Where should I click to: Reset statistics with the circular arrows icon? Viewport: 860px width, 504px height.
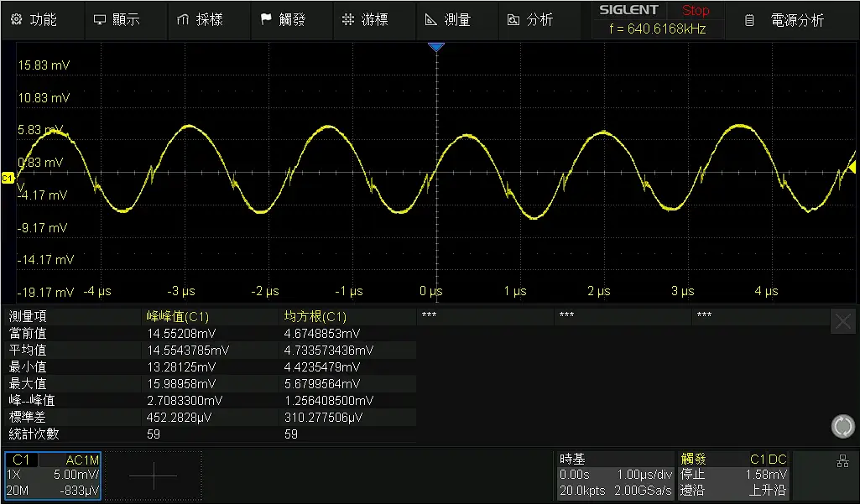(x=842, y=426)
